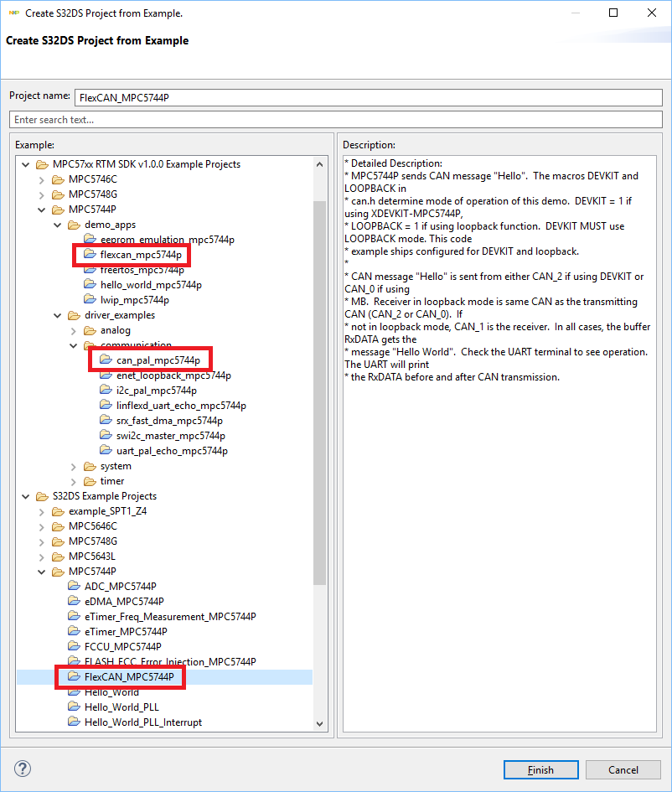
Task: Click folder icon beside example_SPT1_Z4
Action: pyautogui.click(x=58, y=511)
